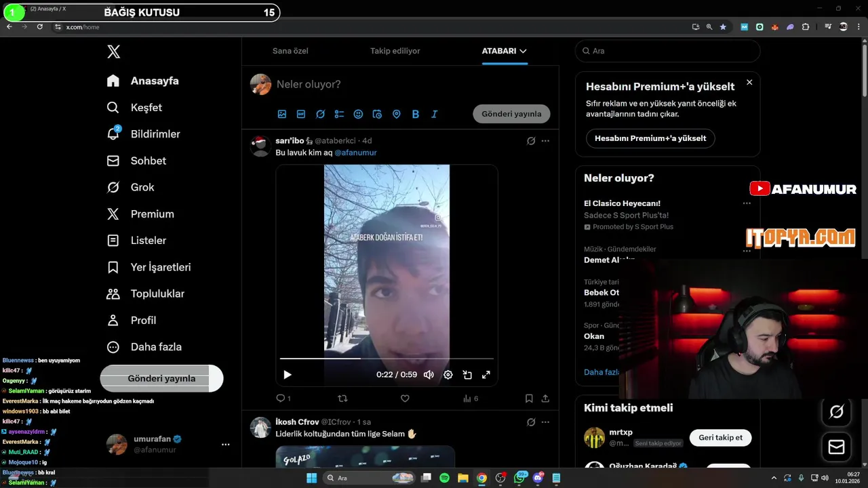Open El Clasico Heyecanı trend
Image resolution: width=868 pixels, height=488 pixels.
point(622,203)
